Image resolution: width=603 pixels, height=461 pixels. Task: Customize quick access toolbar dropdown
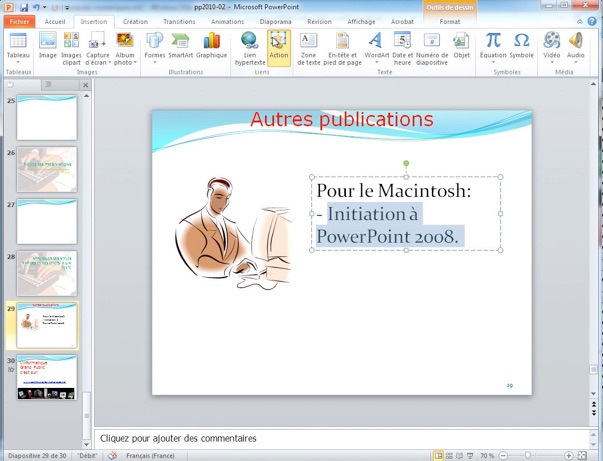[67, 7]
